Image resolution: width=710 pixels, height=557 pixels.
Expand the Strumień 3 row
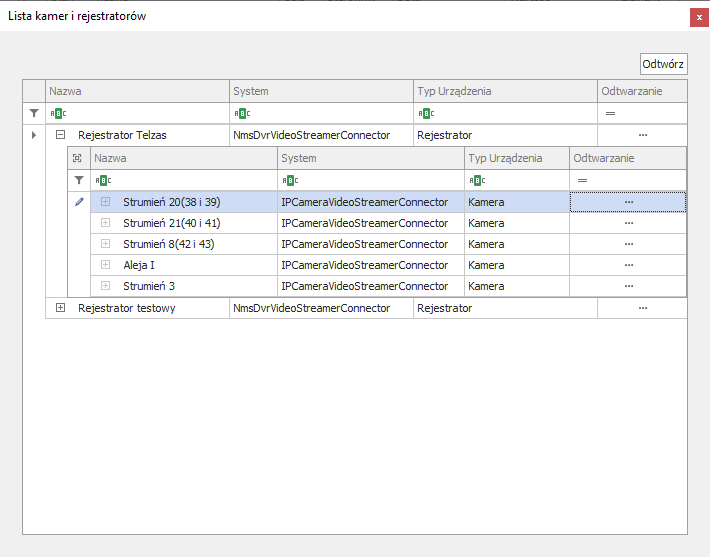pyautogui.click(x=106, y=286)
